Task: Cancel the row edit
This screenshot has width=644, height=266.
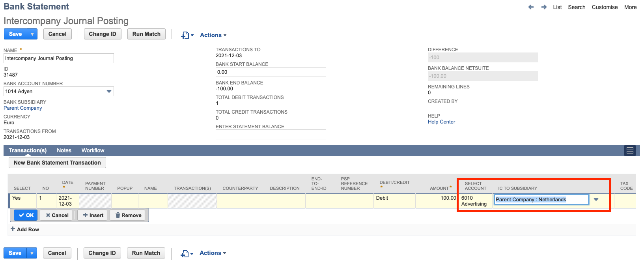Action: 57,215
